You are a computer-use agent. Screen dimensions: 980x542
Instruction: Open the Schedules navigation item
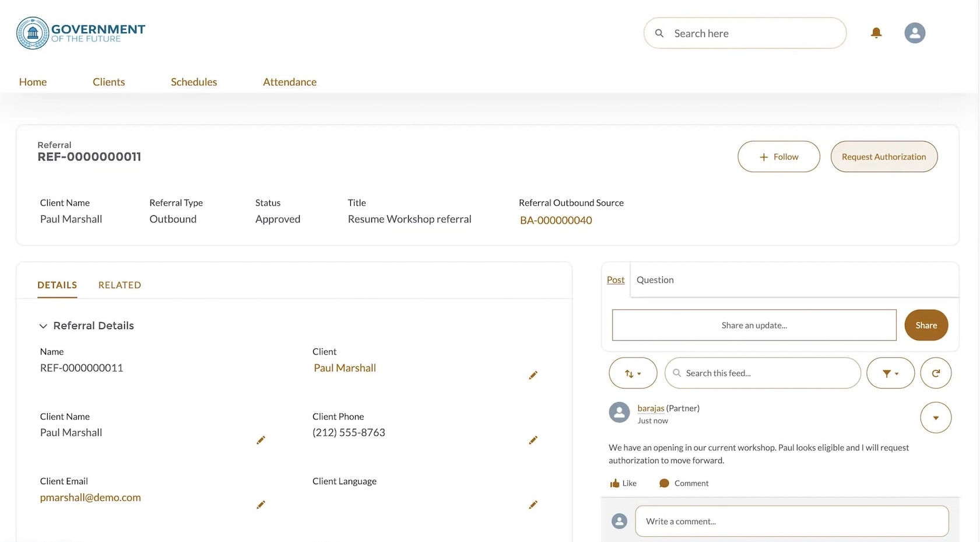[194, 82]
